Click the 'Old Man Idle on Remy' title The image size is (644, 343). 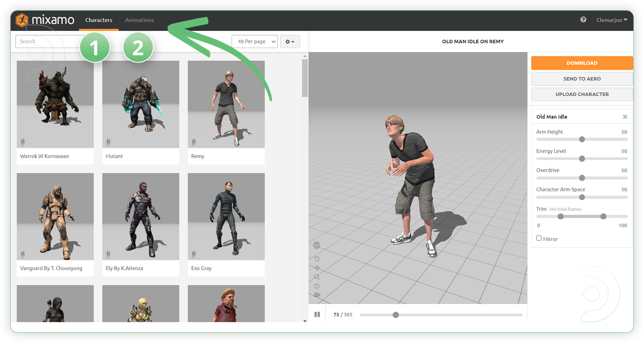473,41
